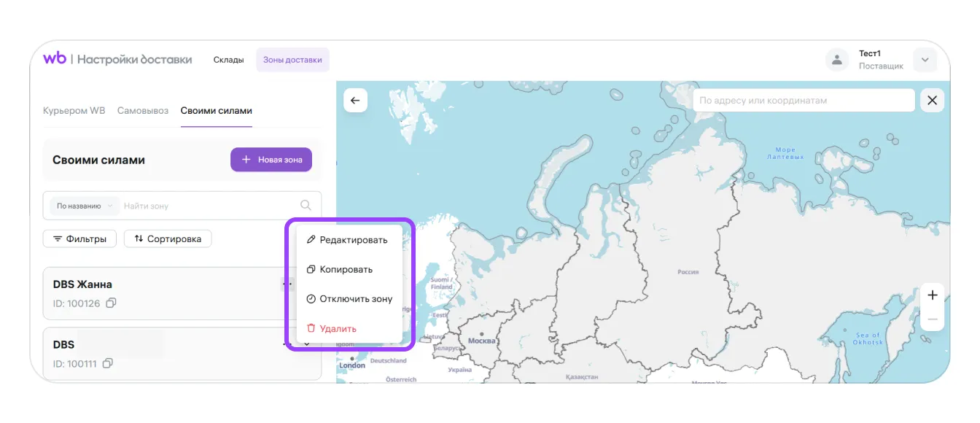
Task: Copy the ID 100126 with copy icon
Action: point(111,303)
